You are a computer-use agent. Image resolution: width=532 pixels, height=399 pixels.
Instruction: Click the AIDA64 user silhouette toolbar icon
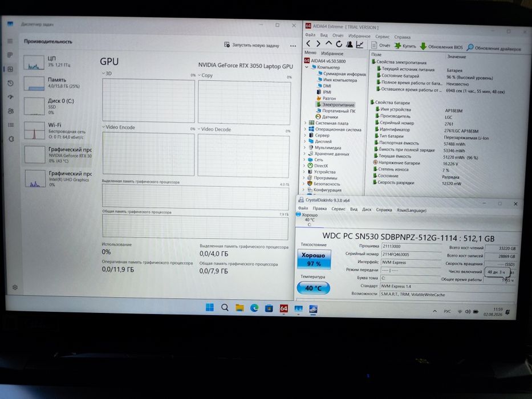(x=349, y=44)
